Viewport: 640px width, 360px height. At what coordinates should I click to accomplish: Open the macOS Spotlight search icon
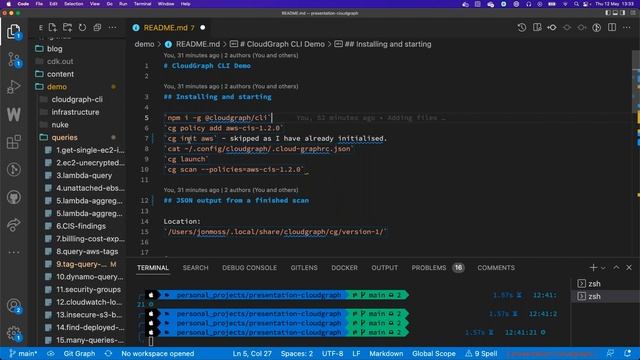pyautogui.click(x=576, y=4)
